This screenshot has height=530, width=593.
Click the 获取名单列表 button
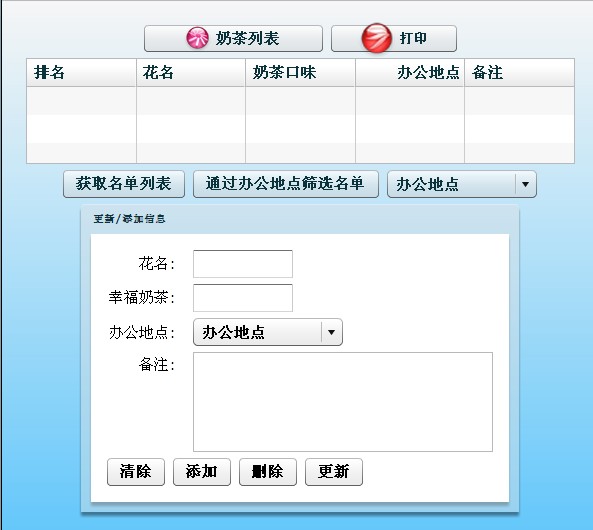tap(124, 184)
